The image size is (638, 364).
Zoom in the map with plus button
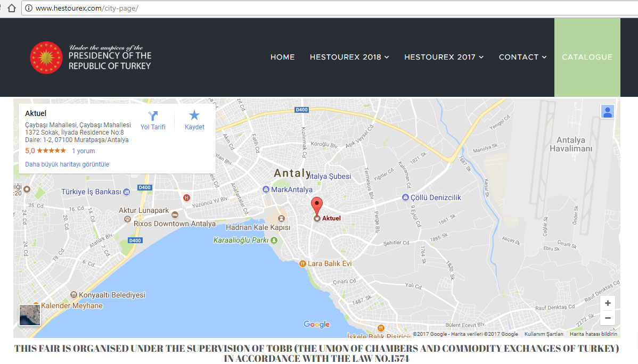click(608, 303)
